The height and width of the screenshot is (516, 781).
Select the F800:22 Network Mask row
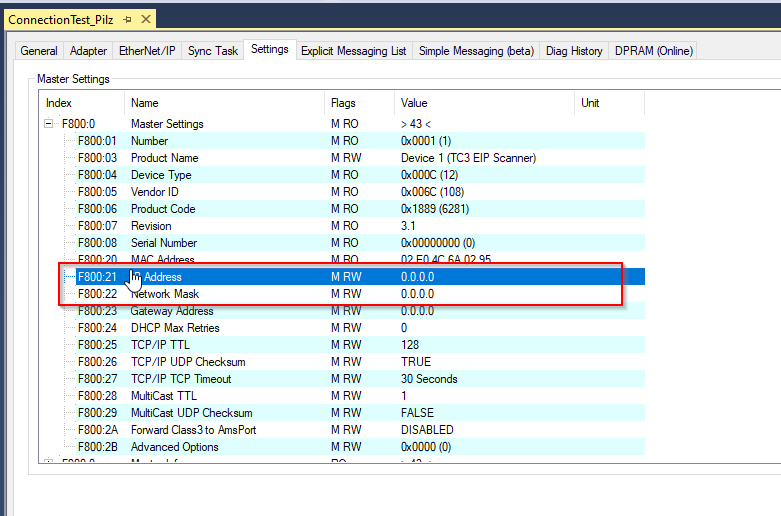click(x=342, y=293)
